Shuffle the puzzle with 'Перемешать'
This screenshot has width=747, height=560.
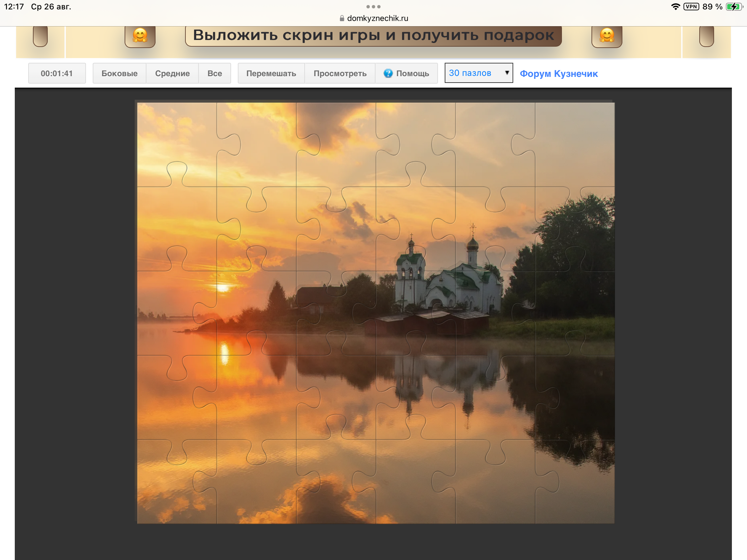[271, 73]
